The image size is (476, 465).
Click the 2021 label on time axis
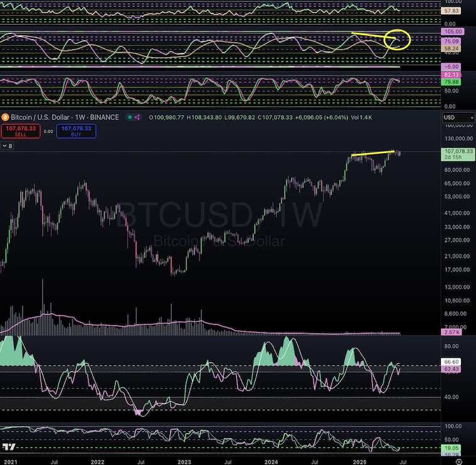[x=10, y=462]
